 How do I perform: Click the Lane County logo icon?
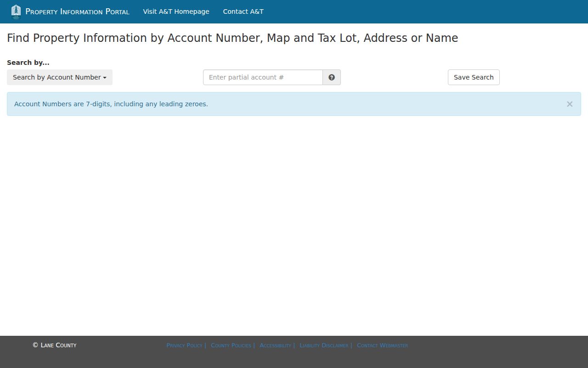pos(16,11)
